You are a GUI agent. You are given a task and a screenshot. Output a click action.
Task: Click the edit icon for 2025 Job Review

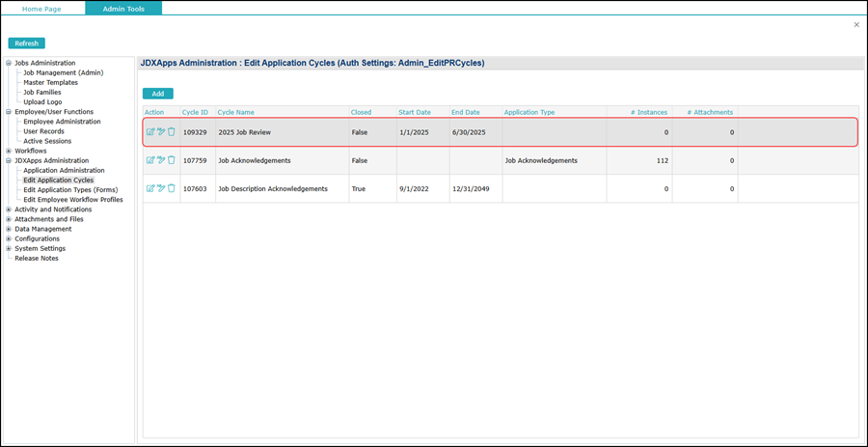click(x=150, y=132)
